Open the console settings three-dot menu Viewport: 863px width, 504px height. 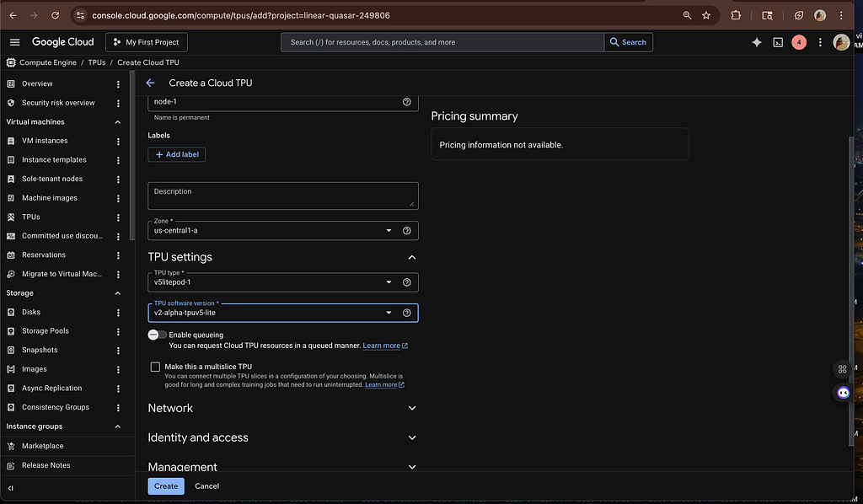click(x=820, y=42)
